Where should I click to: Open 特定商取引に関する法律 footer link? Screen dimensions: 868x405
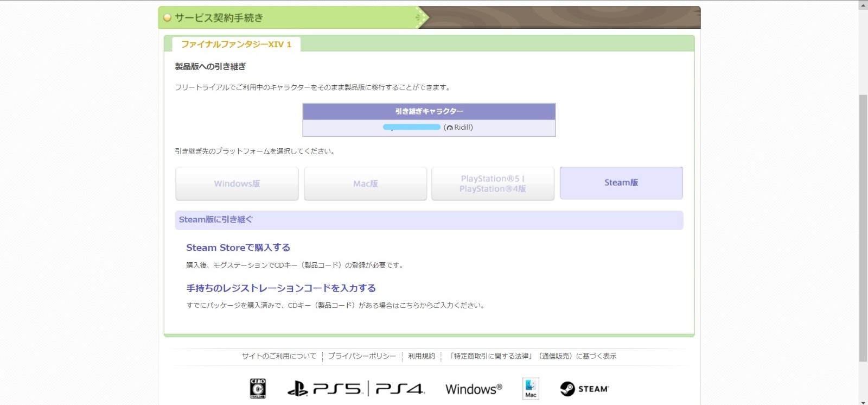532,356
